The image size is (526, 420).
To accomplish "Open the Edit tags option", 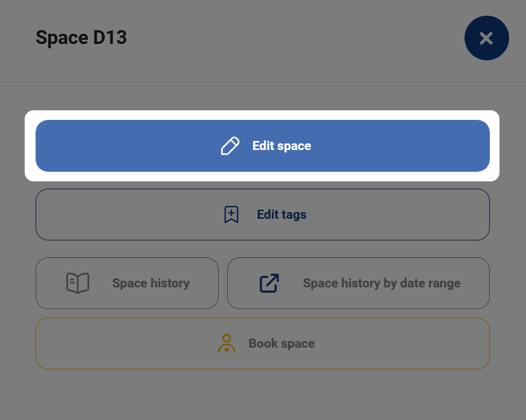I will [263, 215].
